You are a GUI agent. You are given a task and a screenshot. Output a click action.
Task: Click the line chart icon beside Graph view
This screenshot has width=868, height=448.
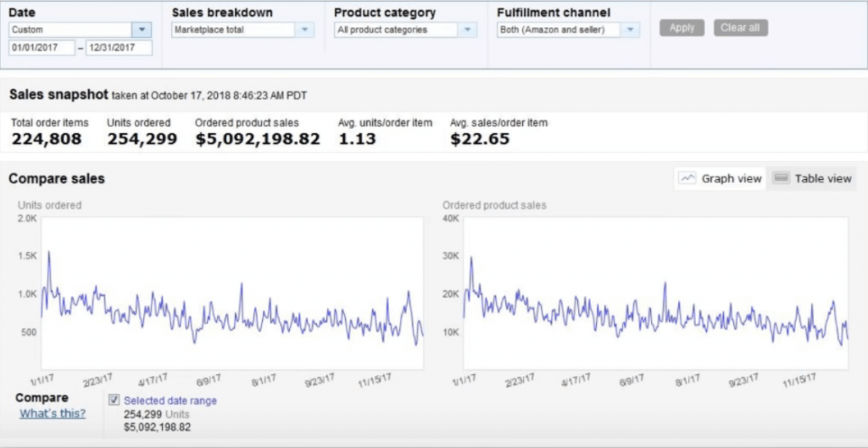tap(687, 178)
